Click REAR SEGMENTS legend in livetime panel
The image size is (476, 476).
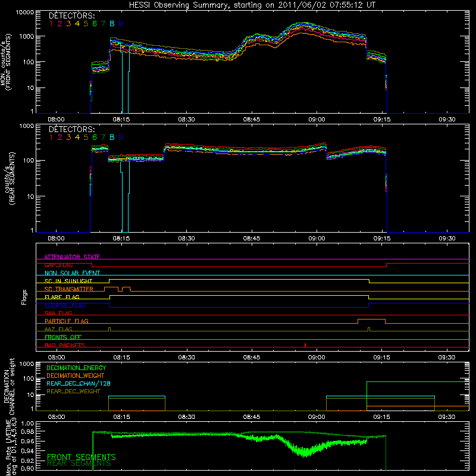(x=79, y=464)
